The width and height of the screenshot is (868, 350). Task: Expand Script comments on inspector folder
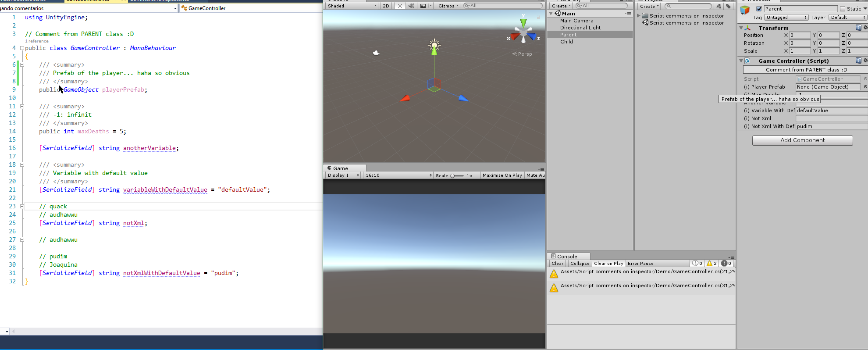pyautogui.click(x=639, y=16)
